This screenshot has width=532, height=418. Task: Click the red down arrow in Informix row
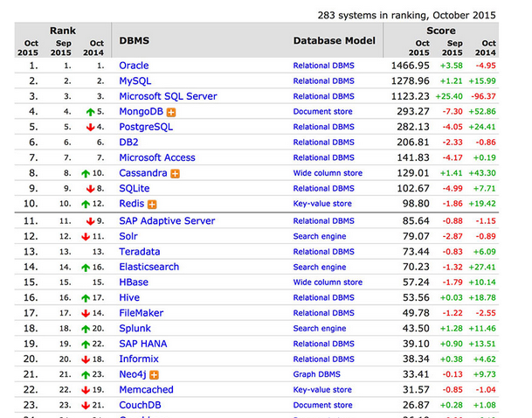pyautogui.click(x=86, y=359)
